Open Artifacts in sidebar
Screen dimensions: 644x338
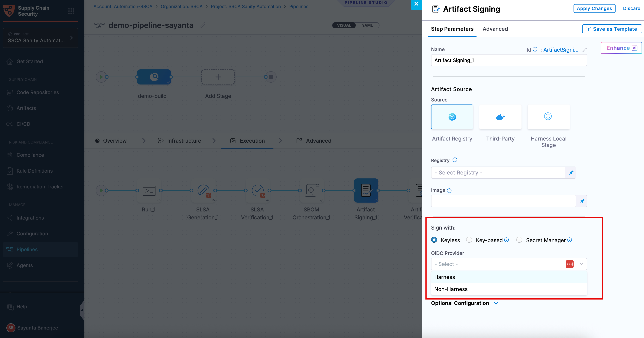tap(26, 108)
